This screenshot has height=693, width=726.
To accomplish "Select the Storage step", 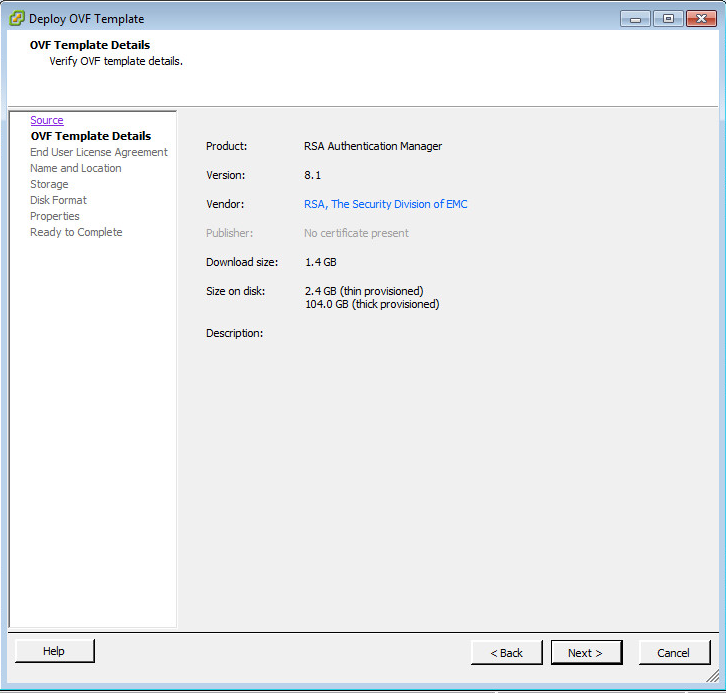I will [x=49, y=184].
